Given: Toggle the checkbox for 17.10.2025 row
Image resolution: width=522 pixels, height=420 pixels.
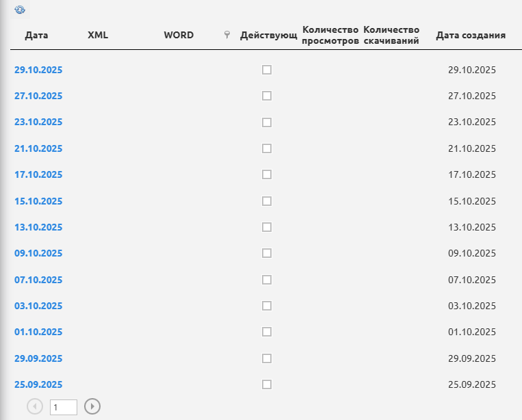Looking at the screenshot, I should point(267,174).
